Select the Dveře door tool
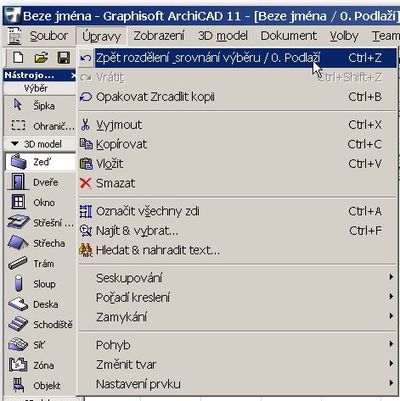 [x=40, y=183]
